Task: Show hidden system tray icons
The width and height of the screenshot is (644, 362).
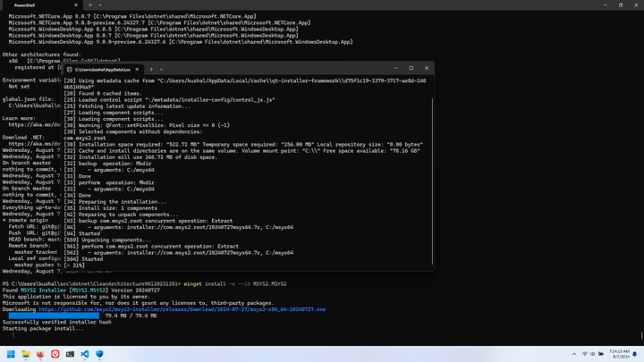Action: pos(573,354)
